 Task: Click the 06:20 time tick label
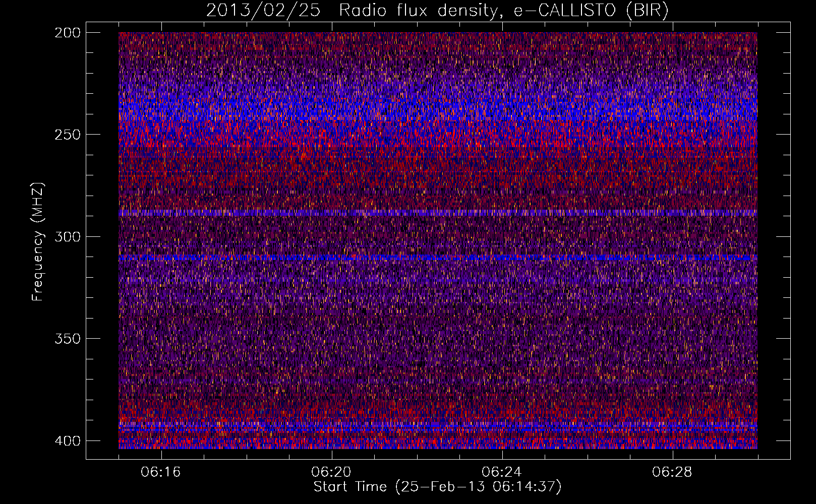[x=331, y=472]
